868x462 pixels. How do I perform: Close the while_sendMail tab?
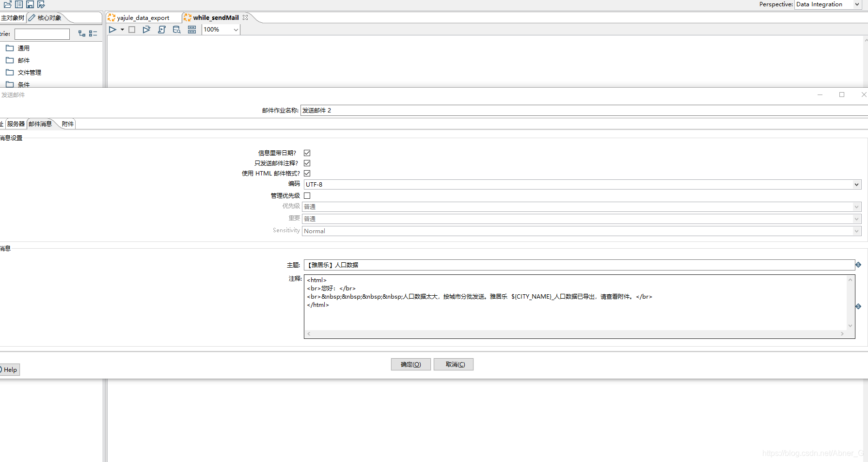245,17
